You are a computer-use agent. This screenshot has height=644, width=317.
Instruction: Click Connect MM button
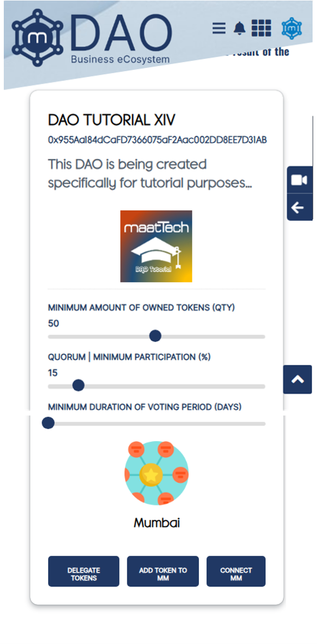(236, 571)
